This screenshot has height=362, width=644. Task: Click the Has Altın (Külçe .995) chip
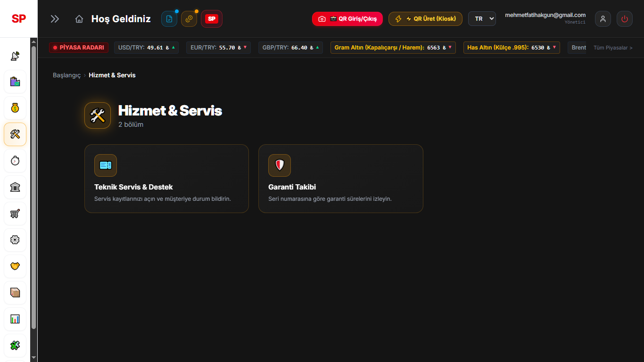click(x=512, y=48)
